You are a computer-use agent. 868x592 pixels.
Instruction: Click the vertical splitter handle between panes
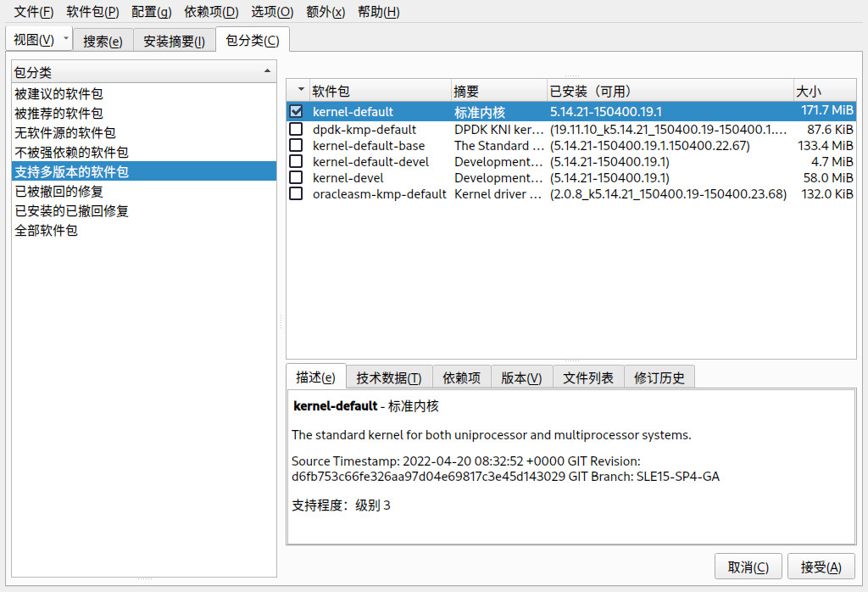coord(281,321)
